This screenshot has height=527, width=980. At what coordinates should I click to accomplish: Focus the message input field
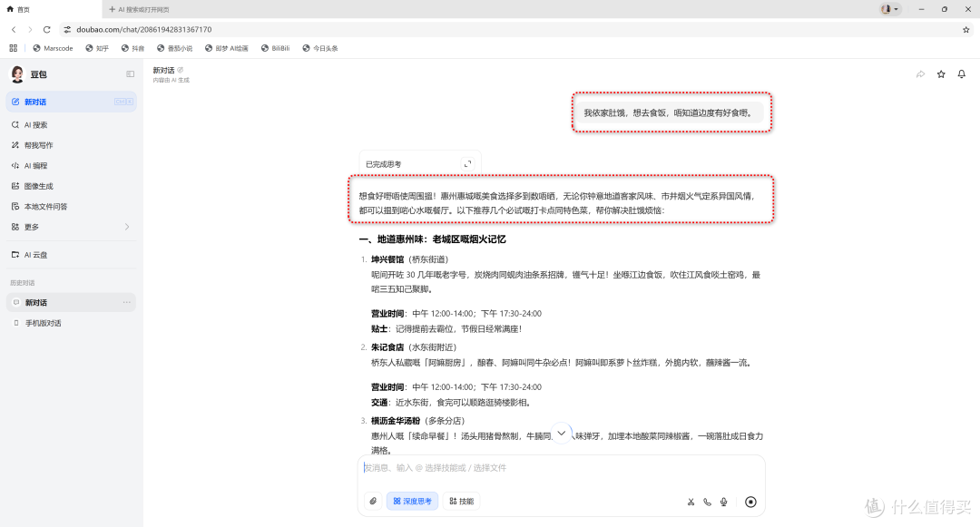[x=561, y=468]
